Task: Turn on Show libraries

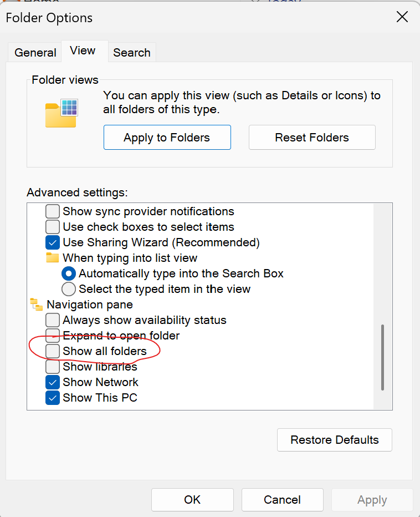Action: tap(53, 367)
